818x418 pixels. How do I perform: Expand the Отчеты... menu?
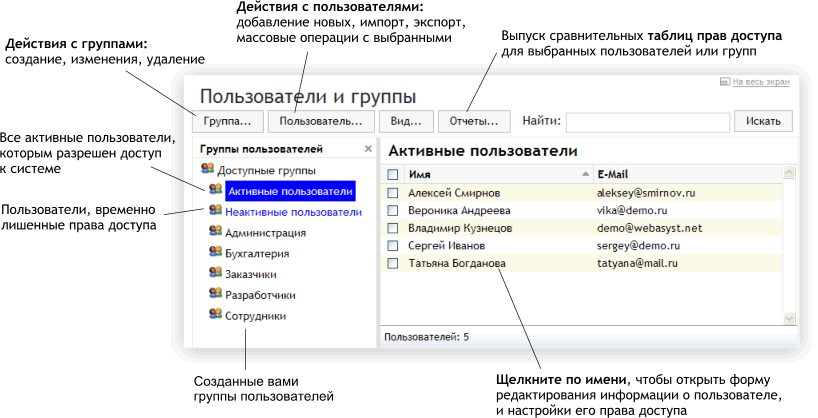tap(474, 121)
